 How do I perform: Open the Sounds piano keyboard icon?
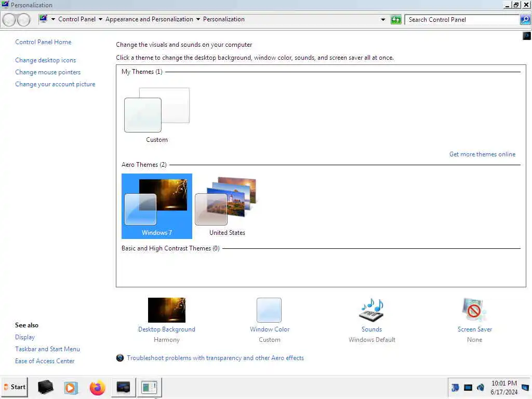(371, 310)
